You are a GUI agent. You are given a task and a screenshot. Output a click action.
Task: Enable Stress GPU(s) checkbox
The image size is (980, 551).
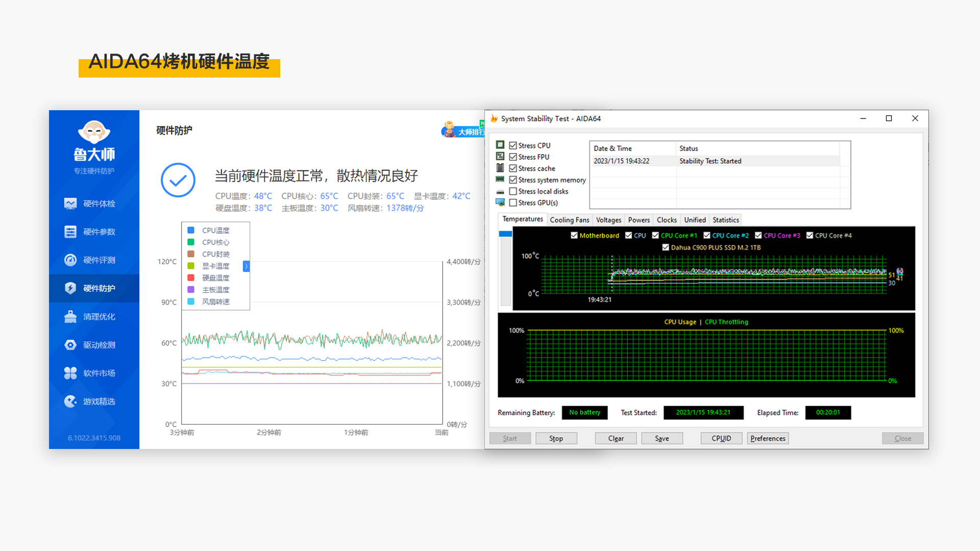[513, 203]
